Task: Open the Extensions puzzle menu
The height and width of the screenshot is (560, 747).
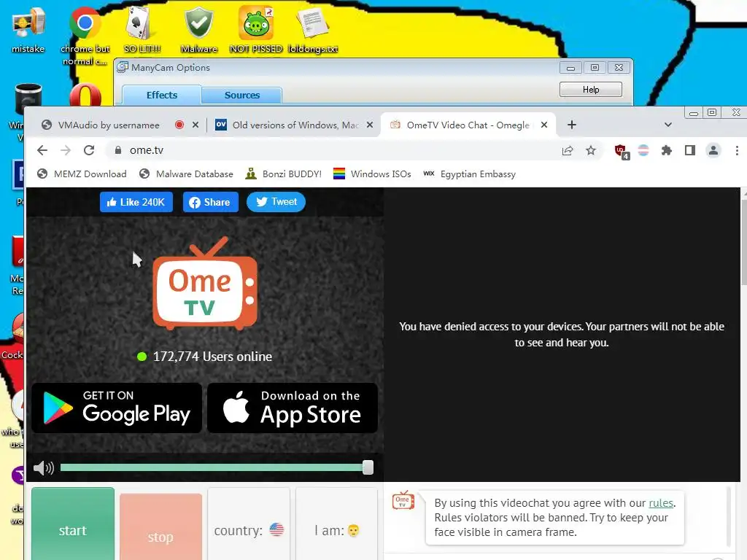Action: [x=667, y=150]
